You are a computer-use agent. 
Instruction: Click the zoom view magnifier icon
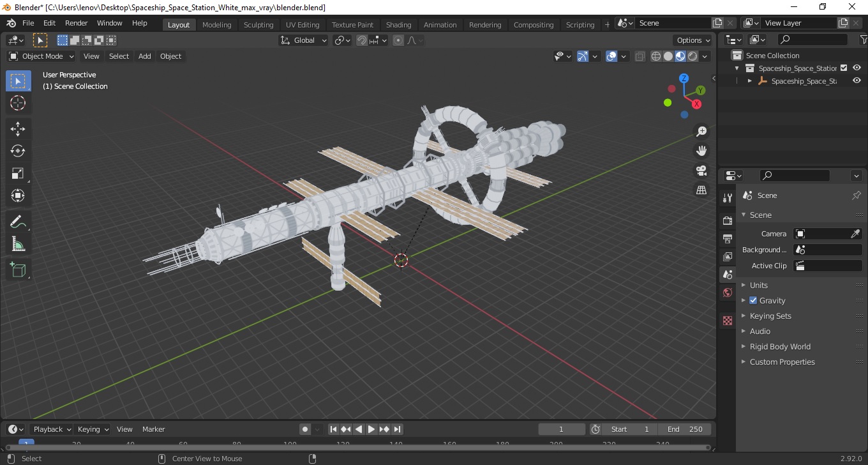701,132
